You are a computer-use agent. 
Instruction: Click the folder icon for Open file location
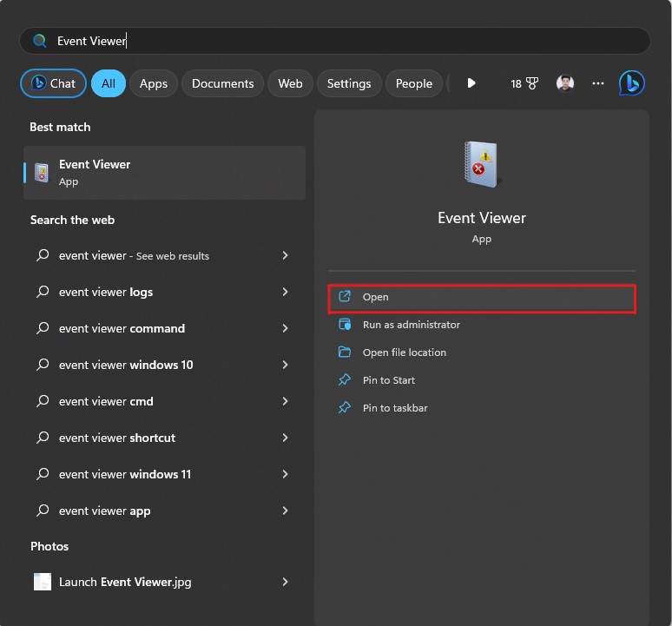tap(345, 353)
